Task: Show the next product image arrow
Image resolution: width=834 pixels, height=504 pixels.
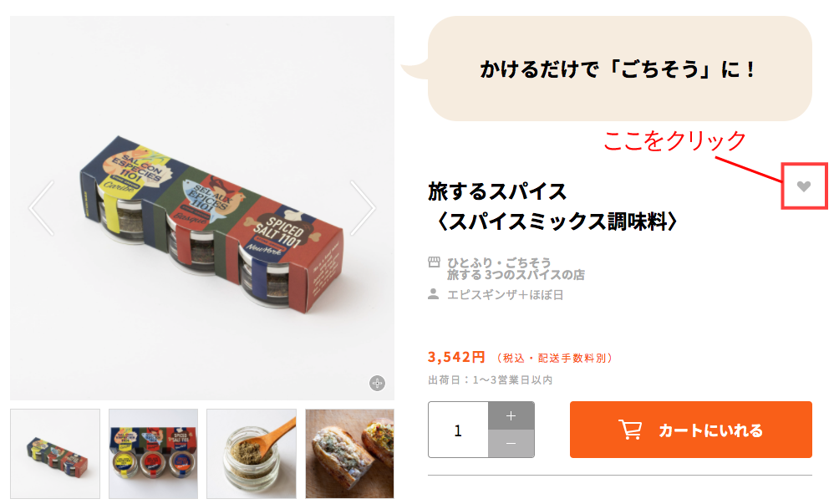Action: click(363, 207)
